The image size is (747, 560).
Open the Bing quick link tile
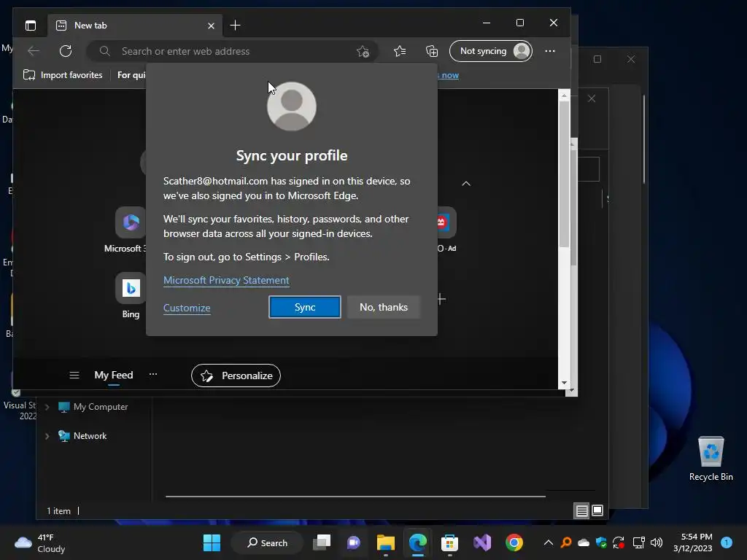(131, 288)
